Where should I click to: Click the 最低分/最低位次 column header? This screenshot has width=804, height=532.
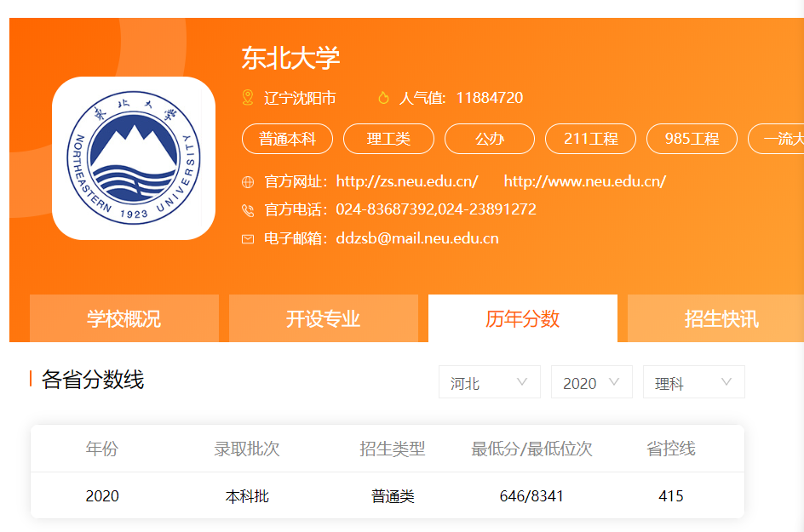coord(531,449)
